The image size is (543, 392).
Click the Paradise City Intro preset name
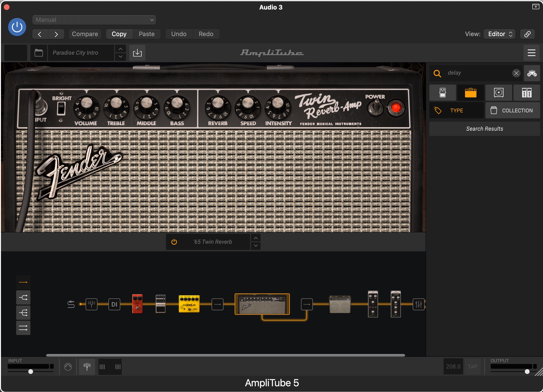coord(81,53)
